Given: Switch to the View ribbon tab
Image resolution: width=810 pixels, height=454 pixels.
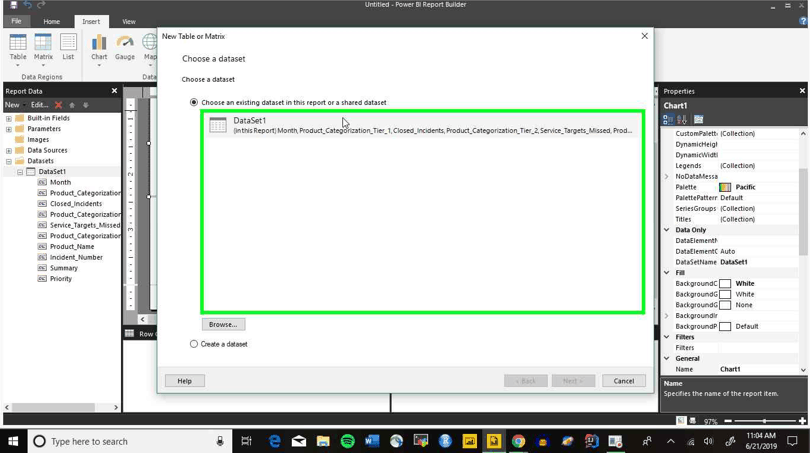Looking at the screenshot, I should [x=129, y=22].
